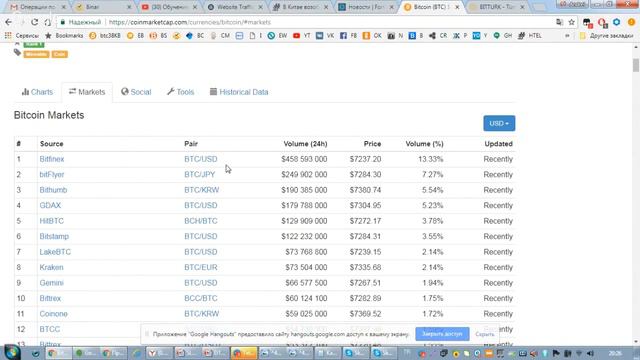Open the browser home page icon
This screenshot has height=360, width=640.
click(48, 22)
